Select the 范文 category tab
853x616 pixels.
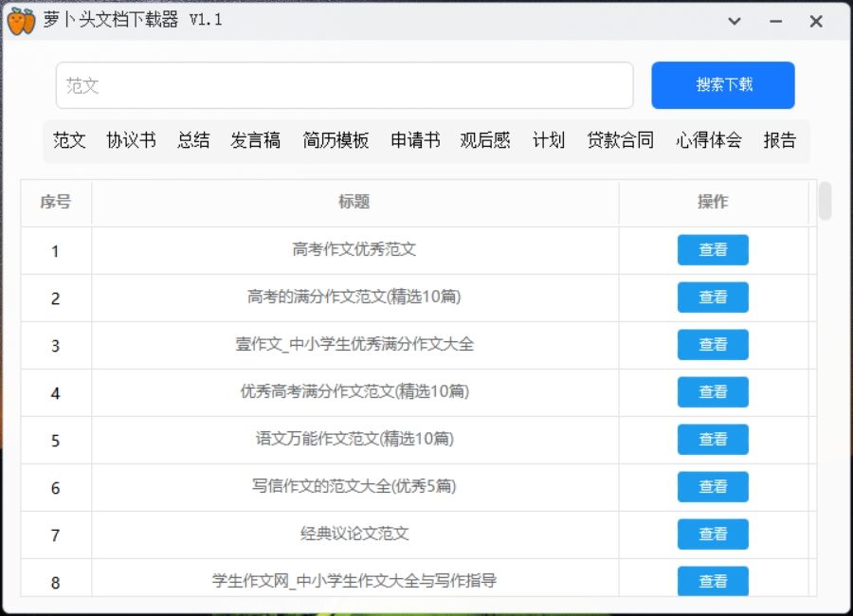(69, 140)
